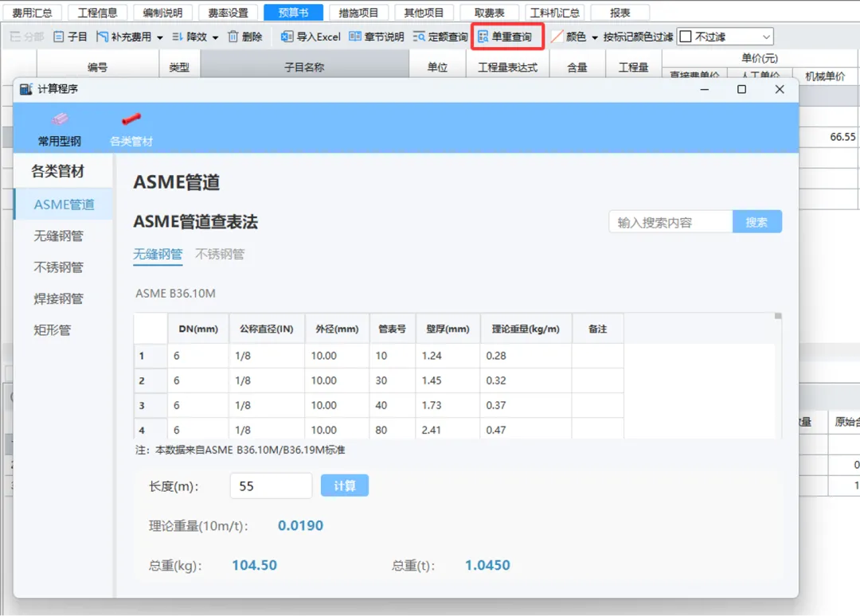This screenshot has width=860, height=616.
Task: Click the 分部 toolbar item
Action: (x=26, y=37)
